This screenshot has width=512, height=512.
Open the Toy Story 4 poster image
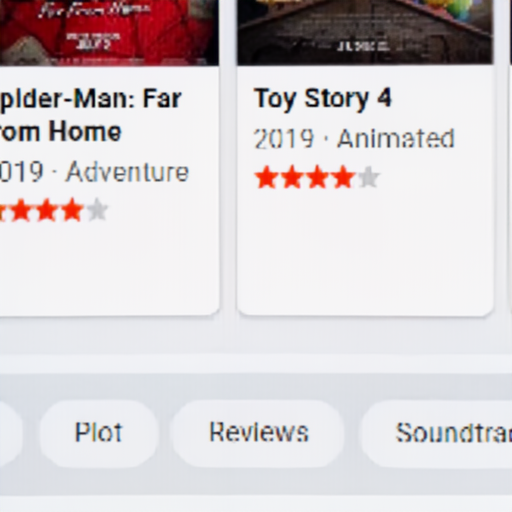click(365, 32)
